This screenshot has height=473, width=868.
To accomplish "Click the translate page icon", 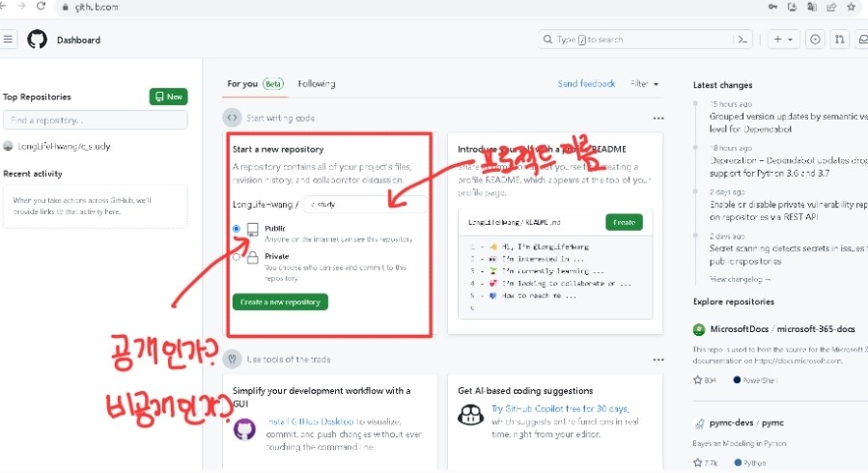I will (x=812, y=7).
